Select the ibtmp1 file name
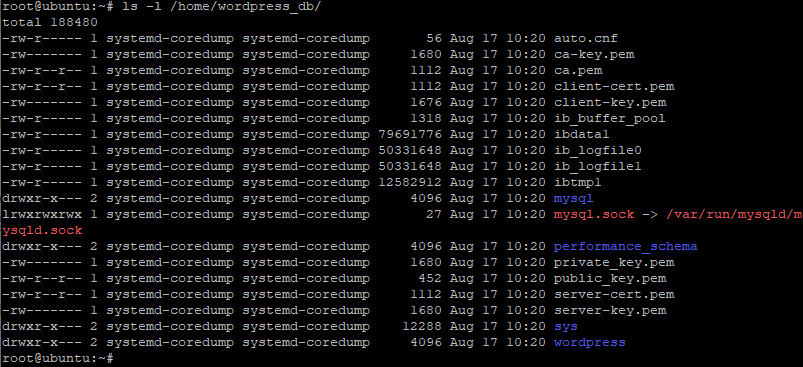Screen dimensions: 803x367 [578, 182]
